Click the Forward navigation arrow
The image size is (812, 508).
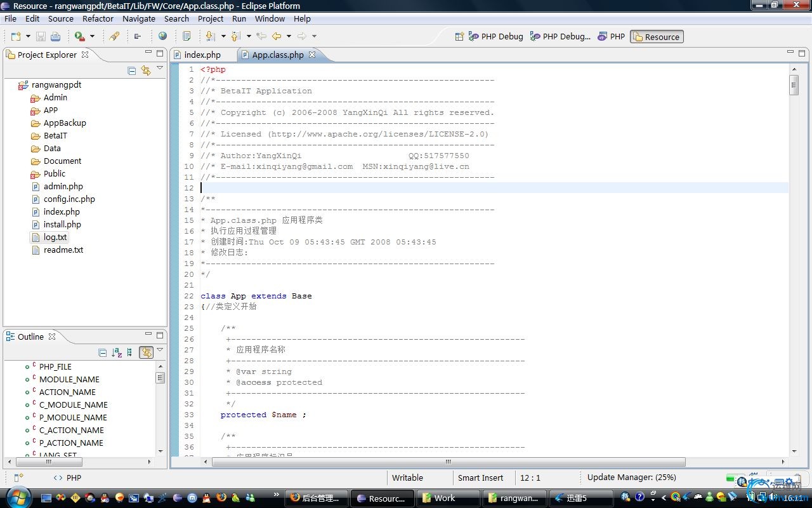pos(302,36)
